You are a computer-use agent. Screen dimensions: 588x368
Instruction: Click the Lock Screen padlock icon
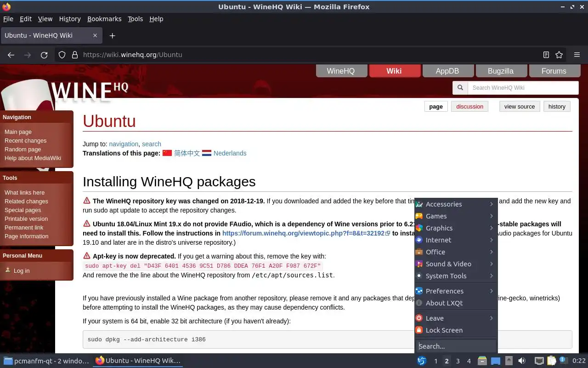coord(419,330)
